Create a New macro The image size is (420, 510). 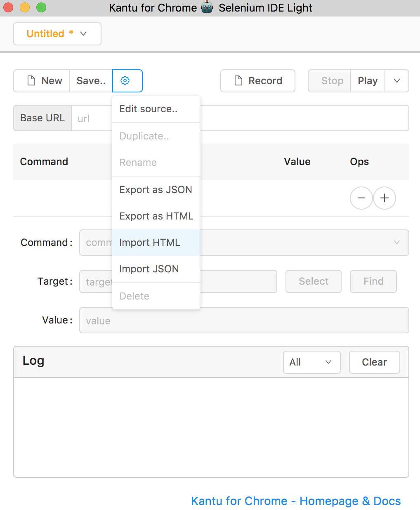tap(42, 81)
